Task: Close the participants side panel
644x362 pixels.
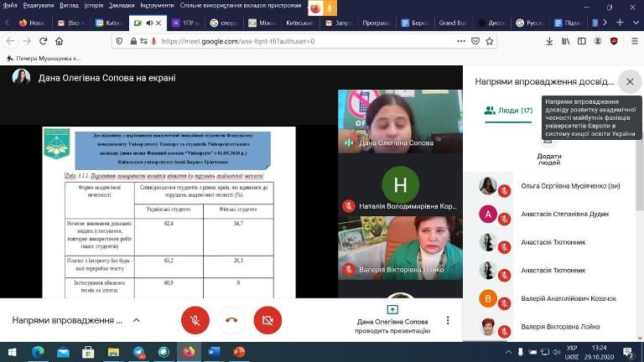Action: coord(630,81)
